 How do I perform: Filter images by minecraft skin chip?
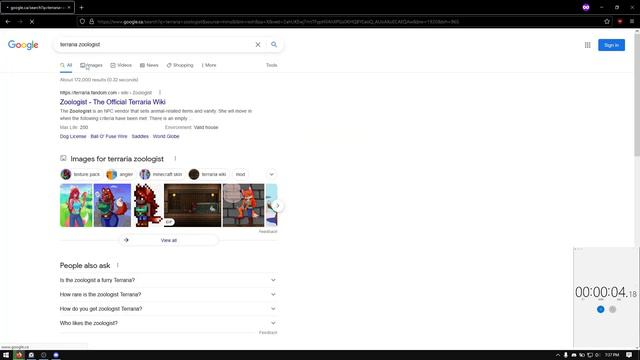tap(161, 174)
